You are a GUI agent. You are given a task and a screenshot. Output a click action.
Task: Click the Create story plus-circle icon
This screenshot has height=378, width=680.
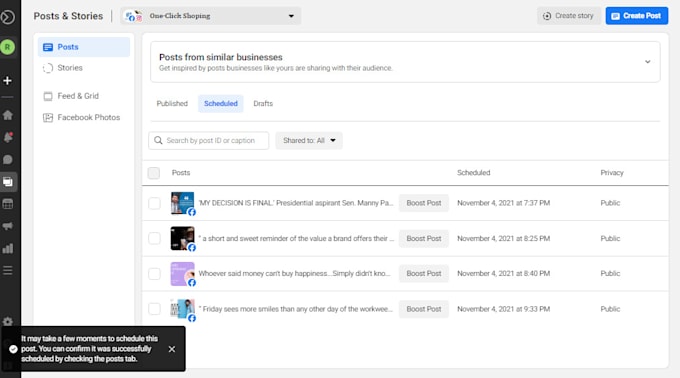point(547,16)
